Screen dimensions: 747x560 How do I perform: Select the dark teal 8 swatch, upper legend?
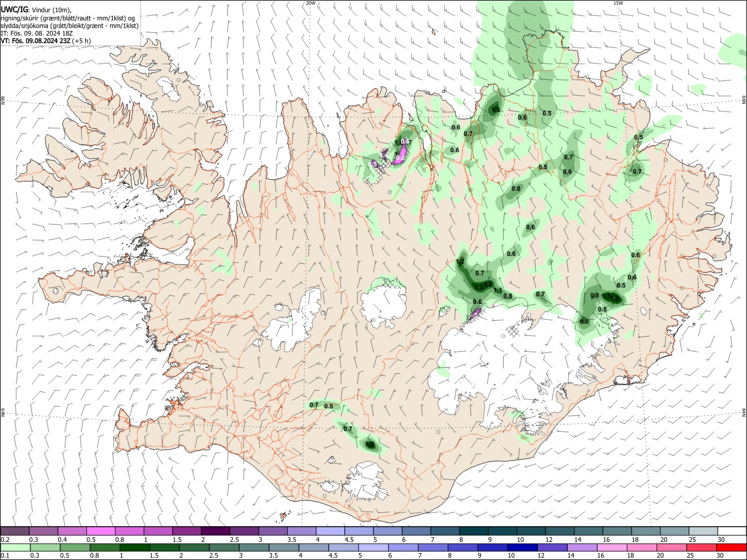coord(473,531)
